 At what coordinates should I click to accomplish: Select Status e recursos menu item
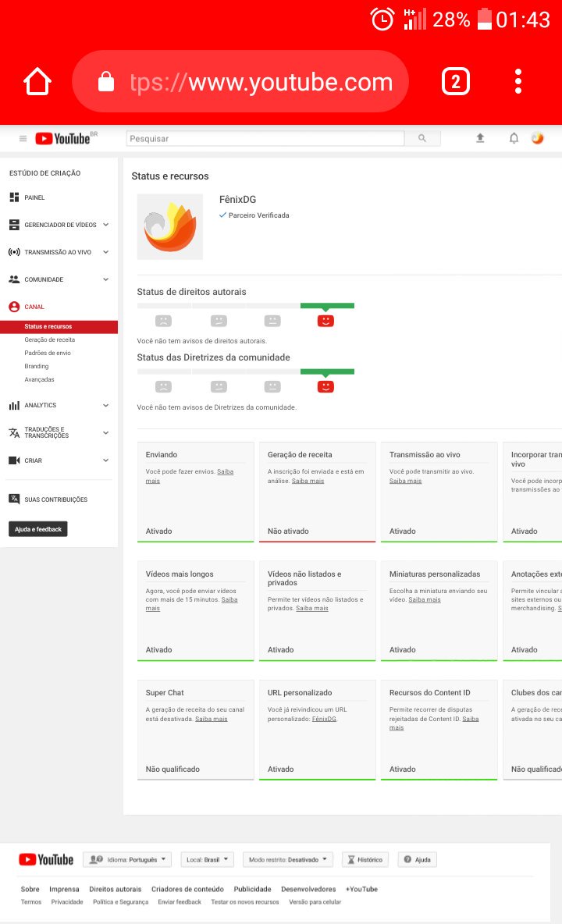tap(59, 326)
